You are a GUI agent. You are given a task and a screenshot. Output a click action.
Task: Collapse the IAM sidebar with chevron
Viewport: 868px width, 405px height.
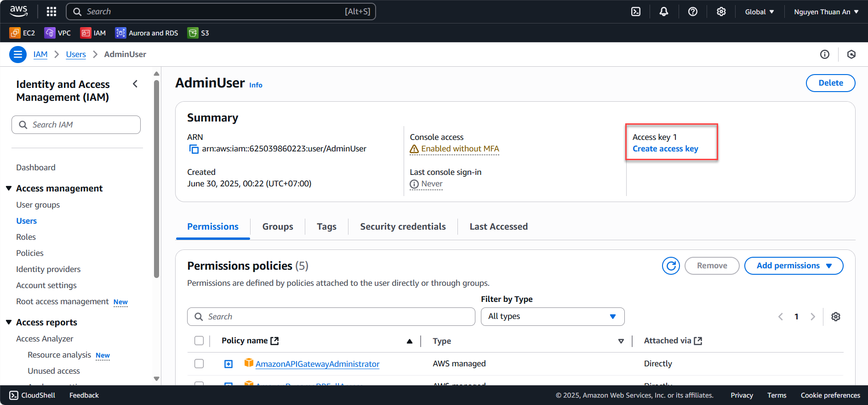coord(135,84)
